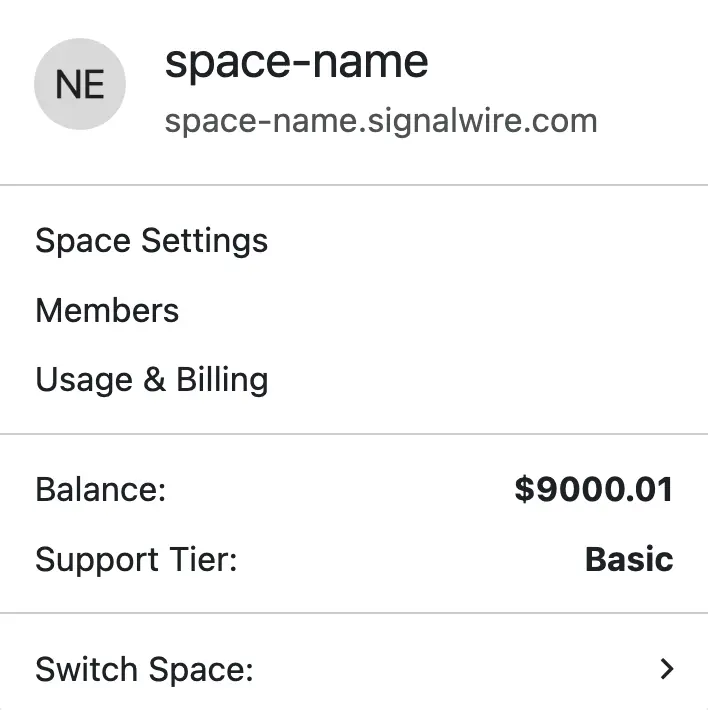Open the Members menu entry
Image resolution: width=708 pixels, height=710 pixels.
point(107,311)
